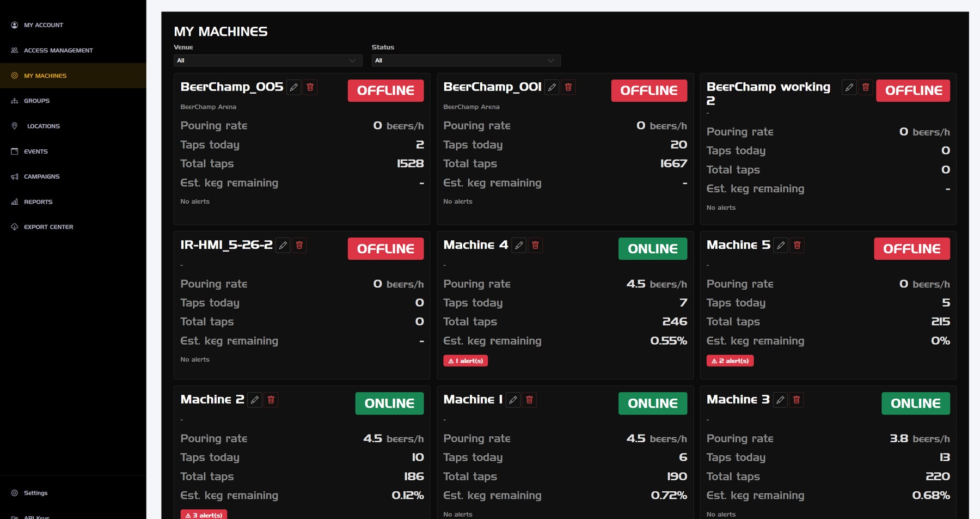
Task: Click the OFFLINE status of BeerChamp_005
Action: (385, 90)
